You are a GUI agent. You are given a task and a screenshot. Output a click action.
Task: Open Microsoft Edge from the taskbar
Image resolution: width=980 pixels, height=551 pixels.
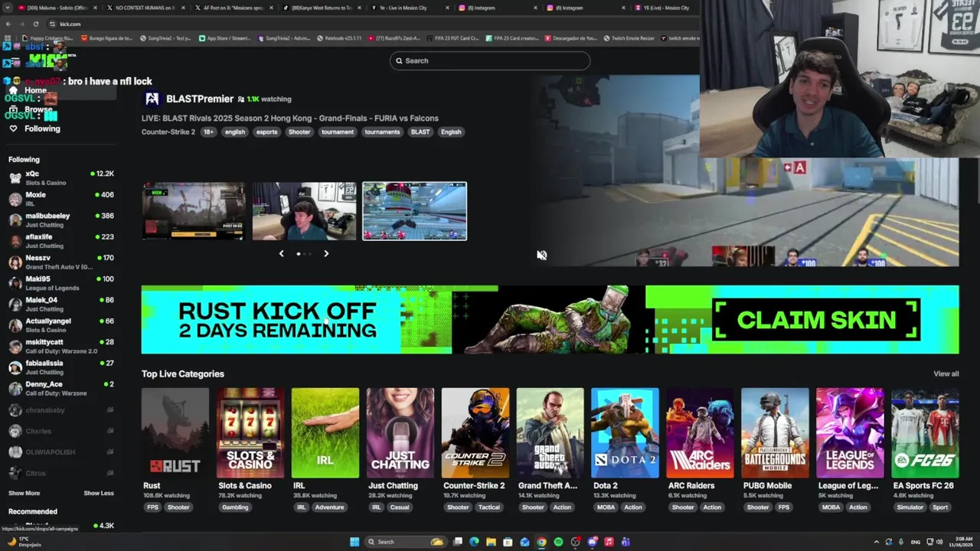click(x=474, y=542)
